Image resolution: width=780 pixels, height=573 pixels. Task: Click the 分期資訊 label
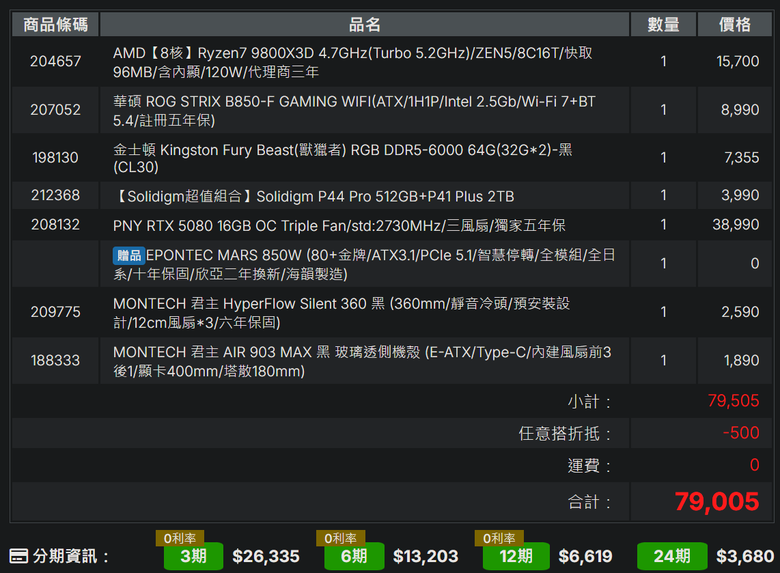coord(70,556)
